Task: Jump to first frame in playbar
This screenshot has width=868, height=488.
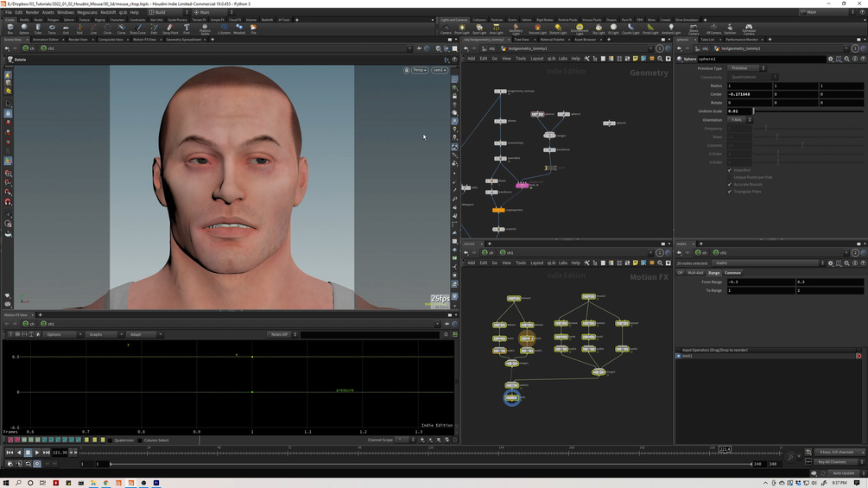Action: [x=10, y=453]
